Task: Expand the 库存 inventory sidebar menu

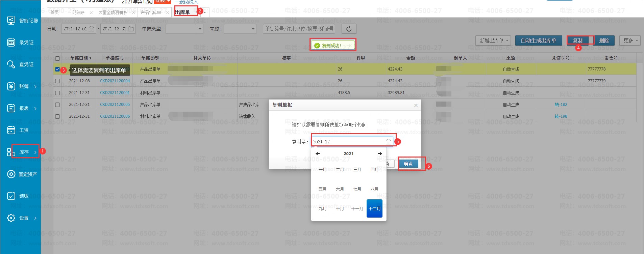Action: pyautogui.click(x=24, y=152)
